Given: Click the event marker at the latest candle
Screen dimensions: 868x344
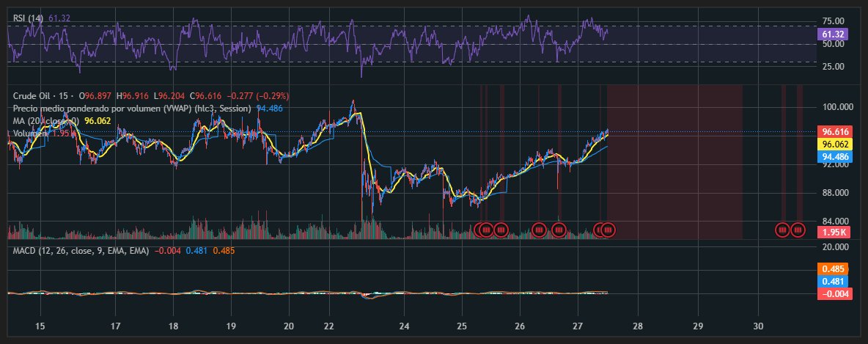Looking at the screenshot, I should (608, 230).
